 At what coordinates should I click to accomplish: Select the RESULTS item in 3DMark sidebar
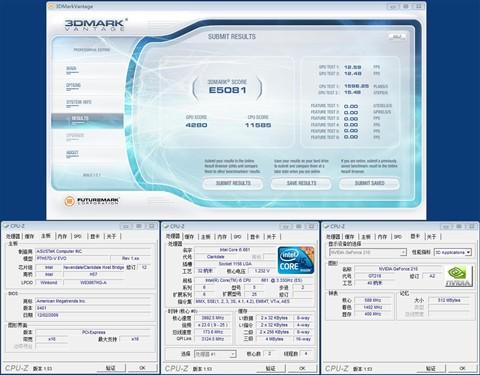point(87,120)
